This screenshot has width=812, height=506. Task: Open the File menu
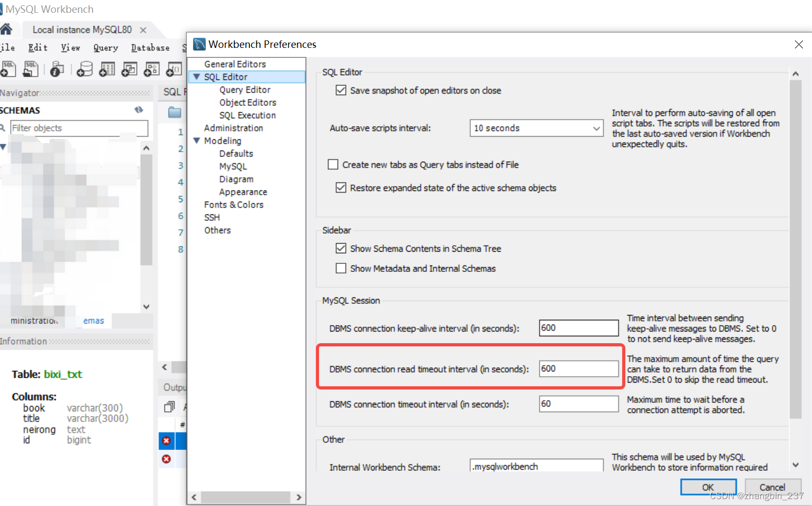point(7,47)
